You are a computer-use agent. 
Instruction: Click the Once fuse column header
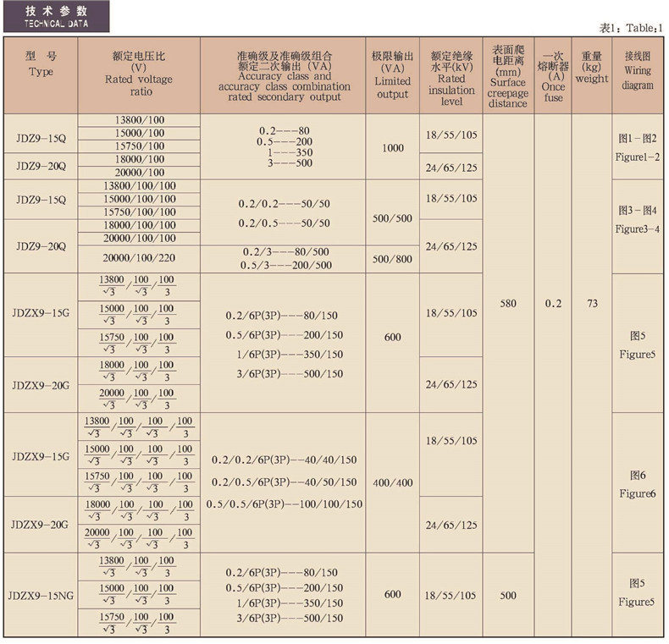pos(553,75)
